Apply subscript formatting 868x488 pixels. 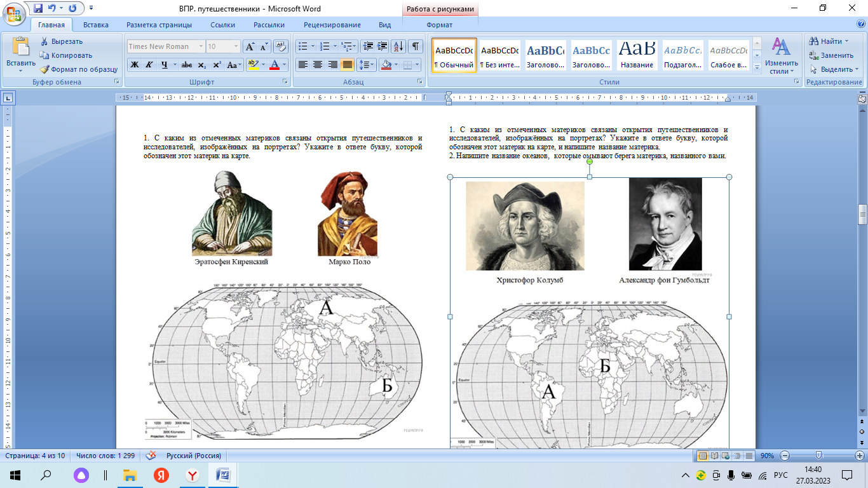coord(201,65)
